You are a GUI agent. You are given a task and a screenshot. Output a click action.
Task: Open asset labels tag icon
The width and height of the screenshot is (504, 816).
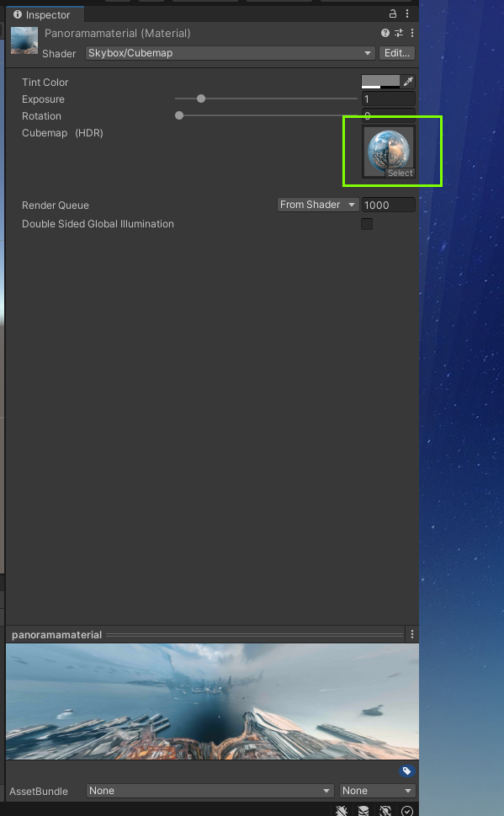406,771
